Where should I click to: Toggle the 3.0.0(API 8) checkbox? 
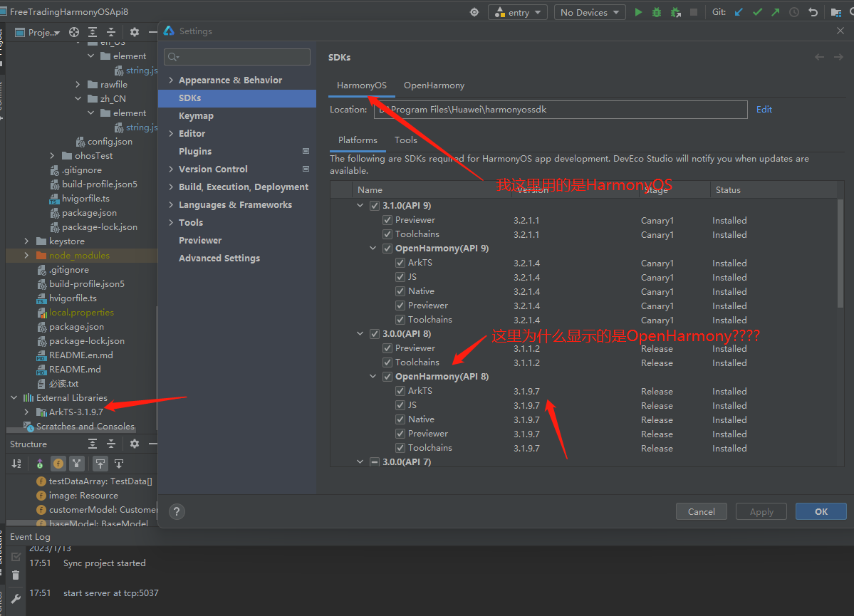375,334
